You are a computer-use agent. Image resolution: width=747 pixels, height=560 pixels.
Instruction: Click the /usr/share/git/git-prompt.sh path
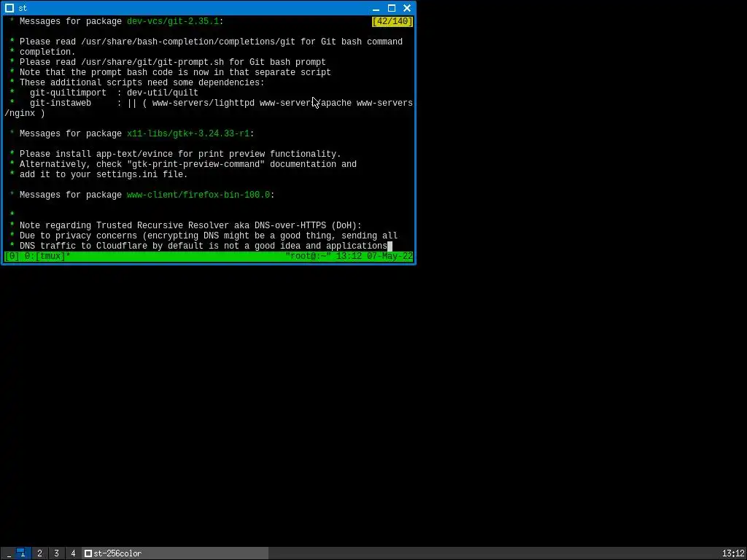click(x=152, y=63)
